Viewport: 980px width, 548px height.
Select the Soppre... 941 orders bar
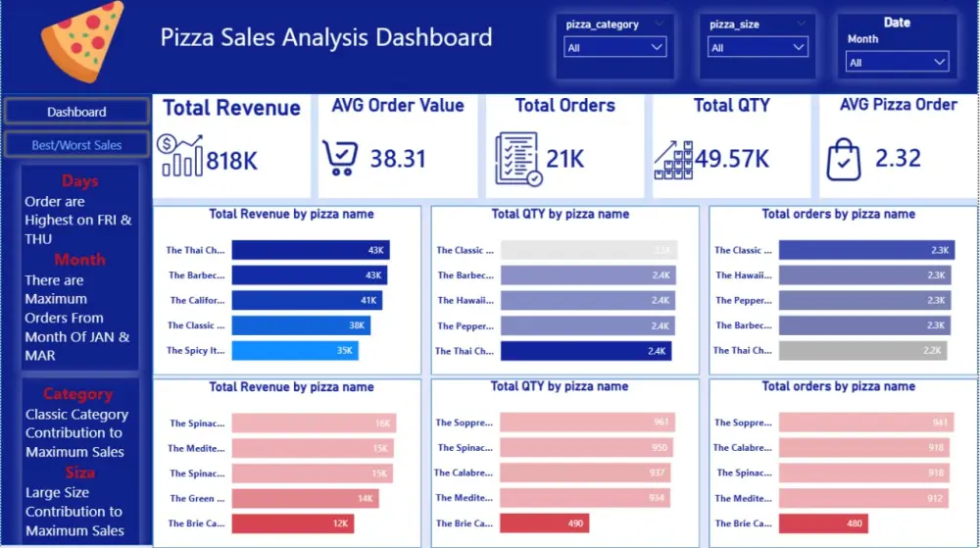(x=866, y=423)
